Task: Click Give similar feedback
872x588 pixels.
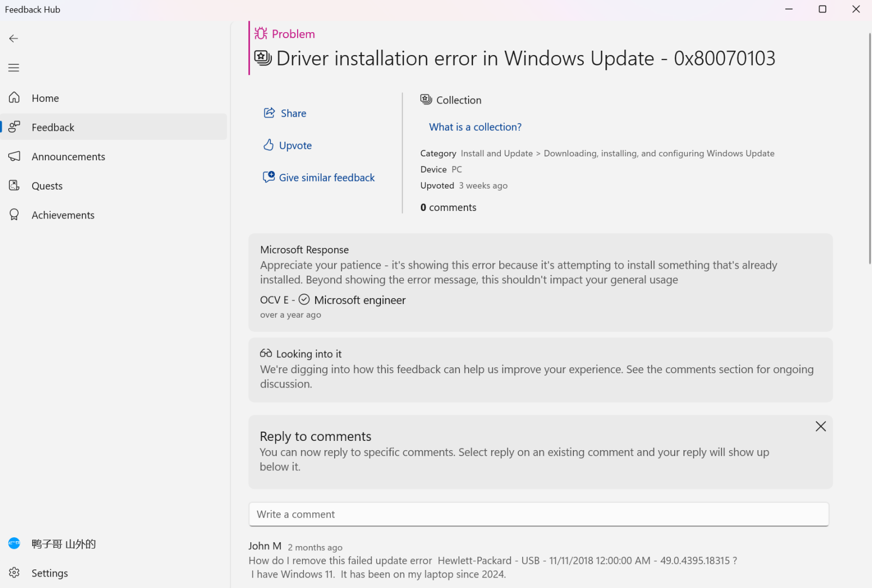Action: pos(319,178)
